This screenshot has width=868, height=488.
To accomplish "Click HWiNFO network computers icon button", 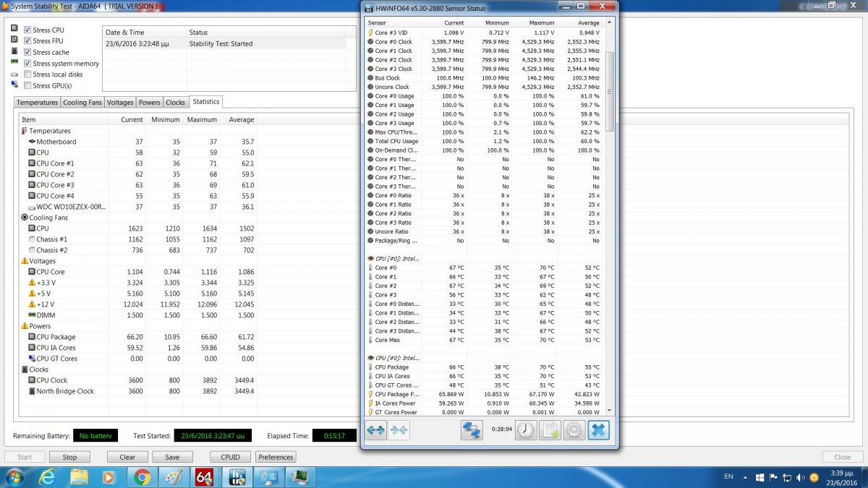I will 472,430.
